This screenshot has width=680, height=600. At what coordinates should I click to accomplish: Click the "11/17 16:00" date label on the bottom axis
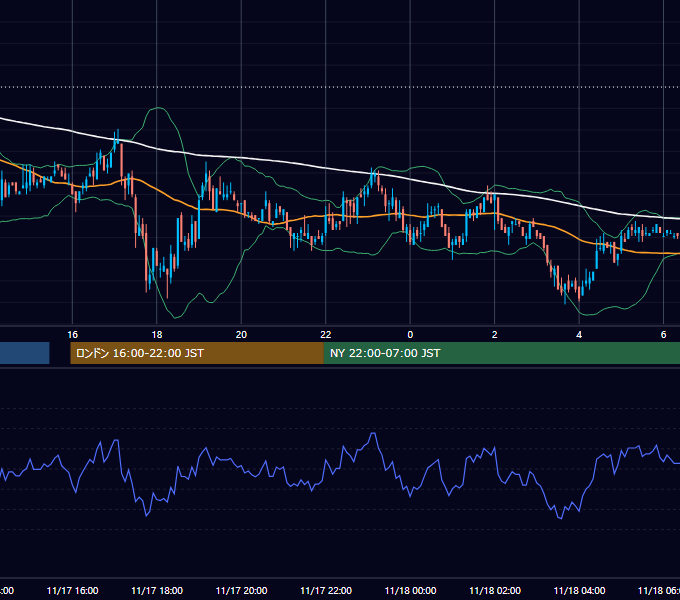pyautogui.click(x=72, y=590)
